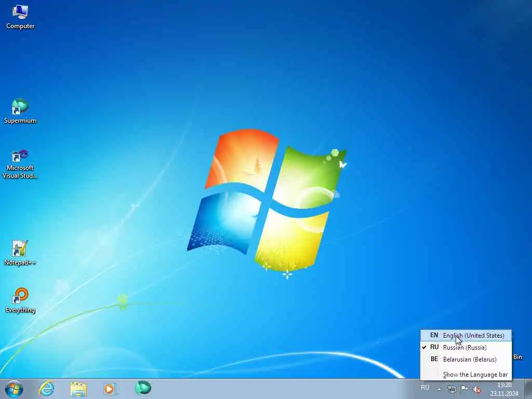
Task: Select the Supermium desktop shortcut
Action: (20, 111)
